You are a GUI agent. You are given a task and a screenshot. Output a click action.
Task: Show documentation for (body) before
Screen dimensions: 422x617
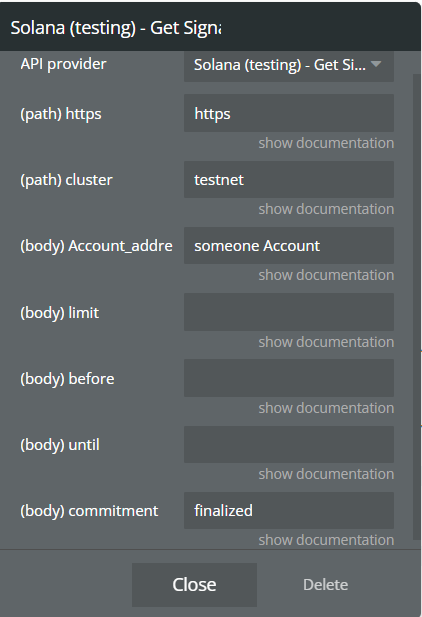tap(326, 408)
